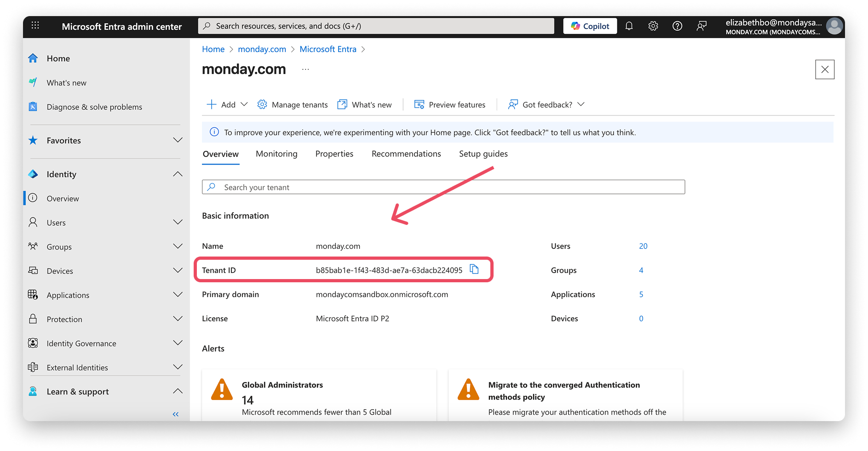Expand the Groups menu chevron
Image resolution: width=868 pixels, height=451 pixels.
pyautogui.click(x=178, y=247)
